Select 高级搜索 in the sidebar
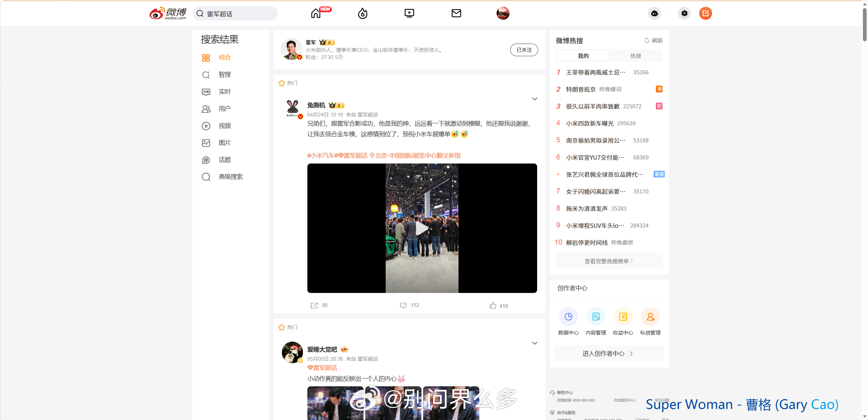The height and width of the screenshot is (420, 868). (230, 177)
